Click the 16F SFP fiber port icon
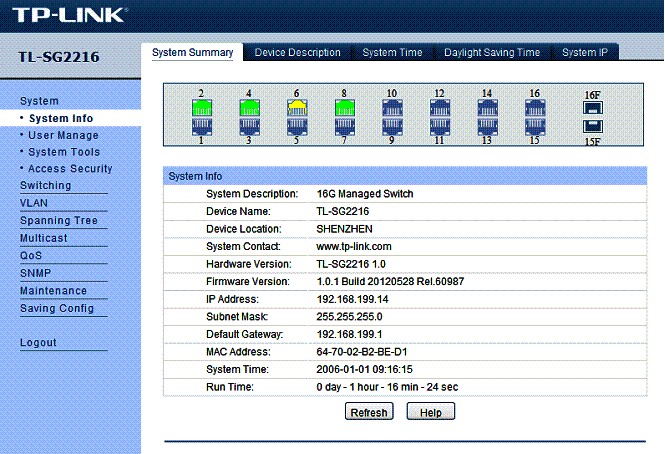The image size is (665, 454). pyautogui.click(x=592, y=108)
